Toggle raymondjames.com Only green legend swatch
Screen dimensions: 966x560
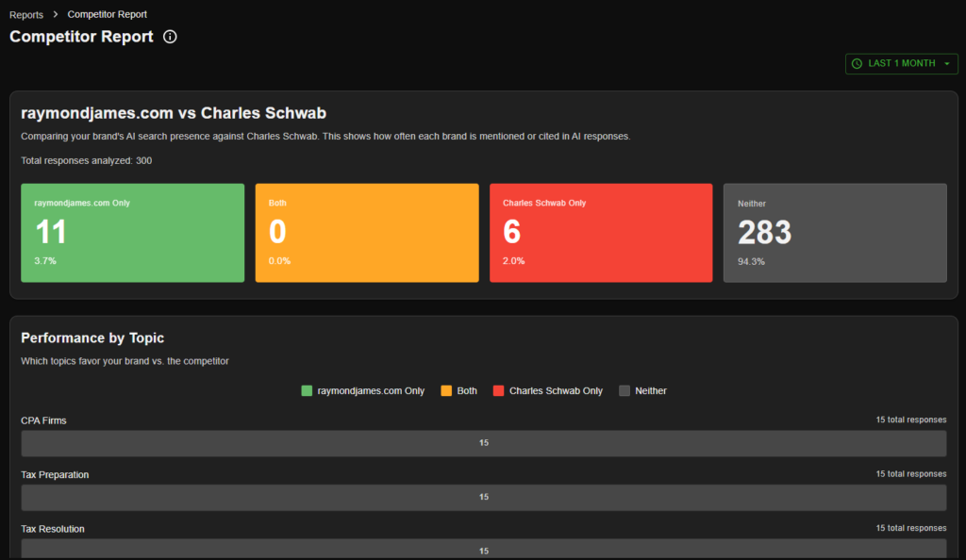pyautogui.click(x=307, y=390)
